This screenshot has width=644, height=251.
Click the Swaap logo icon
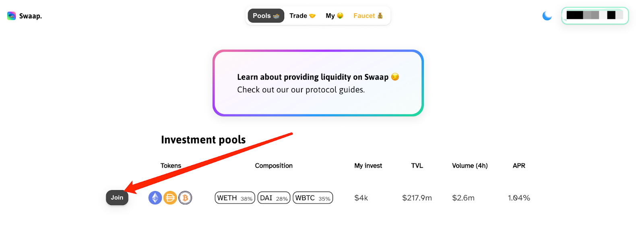click(11, 16)
